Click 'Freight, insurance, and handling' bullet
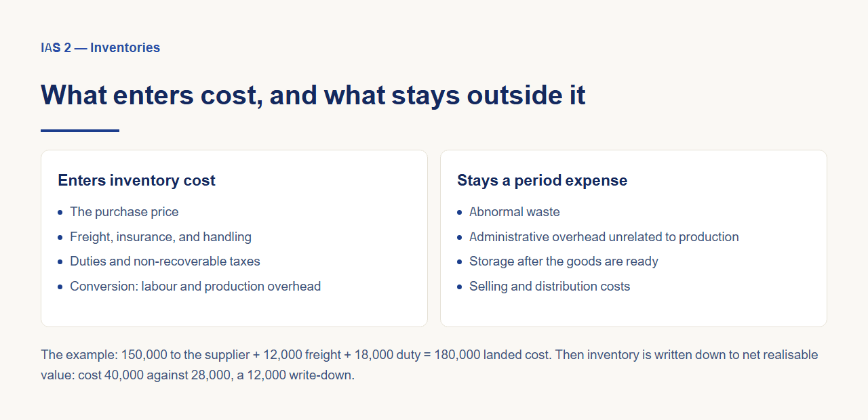This screenshot has height=420, width=868. click(161, 237)
